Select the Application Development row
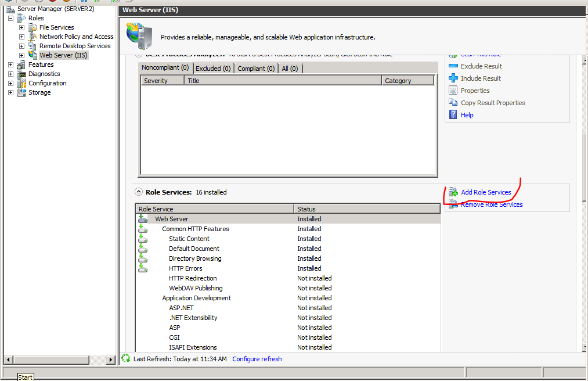The image size is (588, 381). click(288, 298)
